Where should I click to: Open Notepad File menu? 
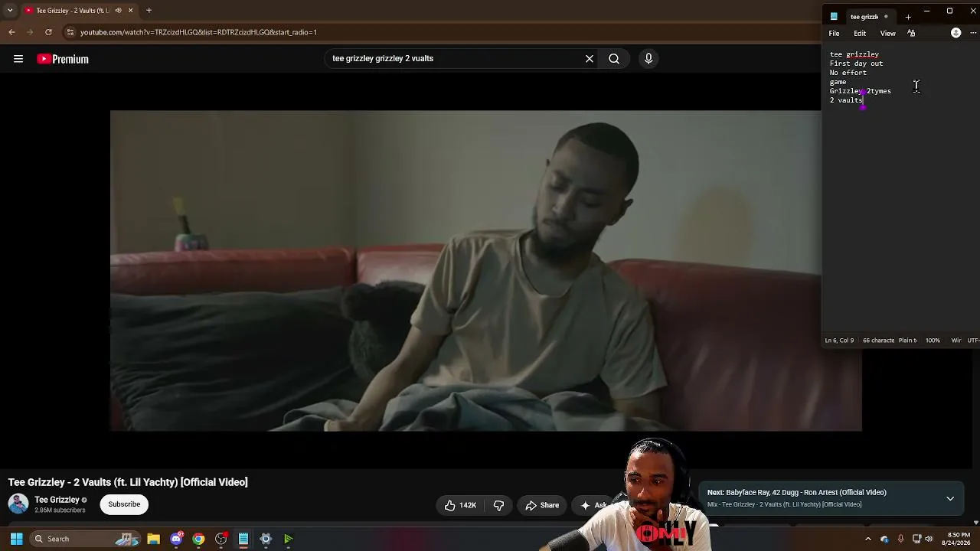[x=834, y=34]
